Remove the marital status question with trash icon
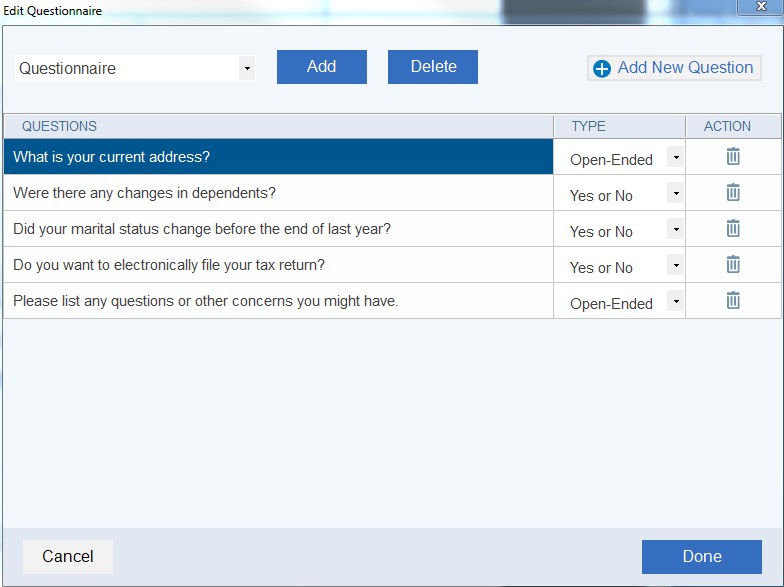Viewport: 784px width, 587px height. point(732,228)
